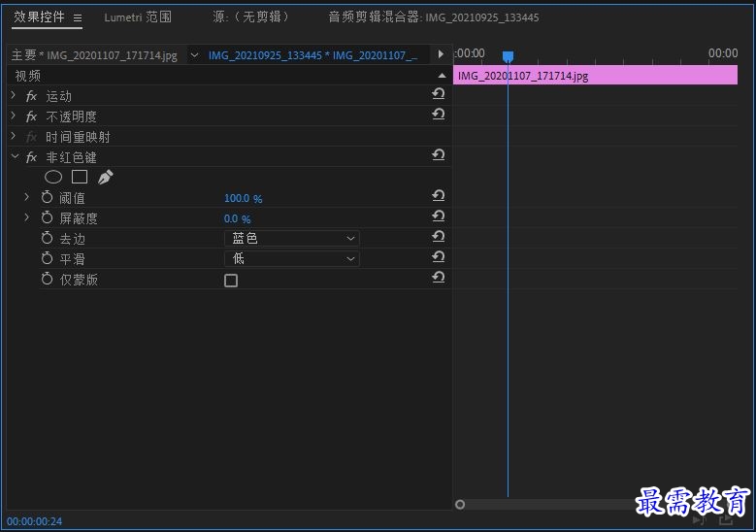Toggle animation stopwatch for 平滑

coord(47,258)
